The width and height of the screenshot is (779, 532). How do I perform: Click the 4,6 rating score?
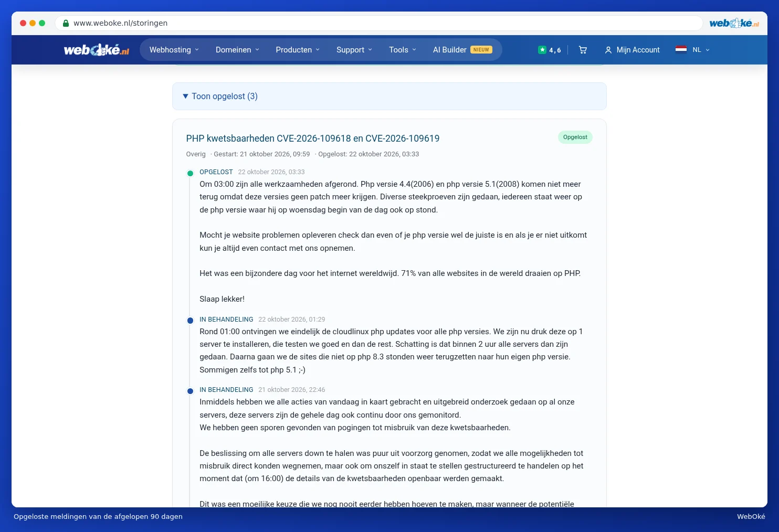tap(555, 50)
